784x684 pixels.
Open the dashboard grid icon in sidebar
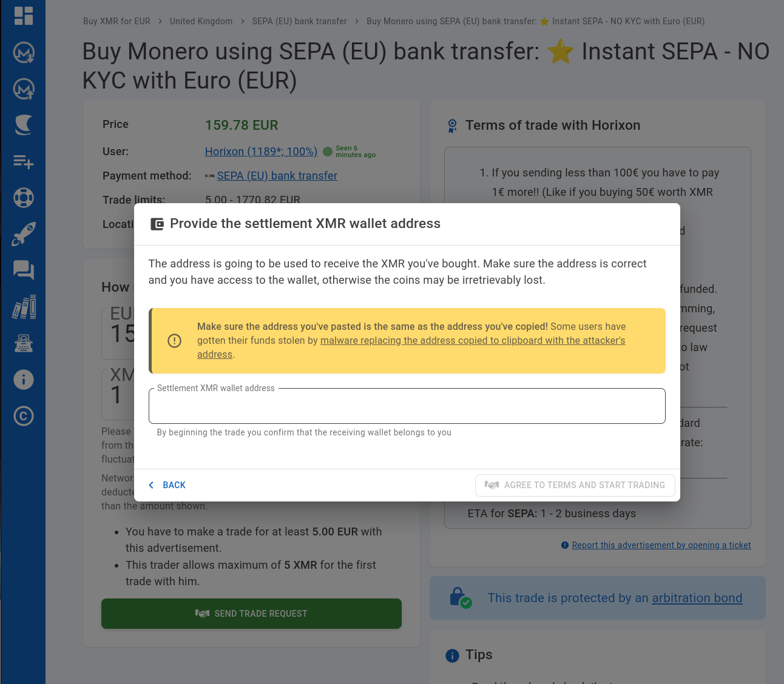tap(23, 16)
